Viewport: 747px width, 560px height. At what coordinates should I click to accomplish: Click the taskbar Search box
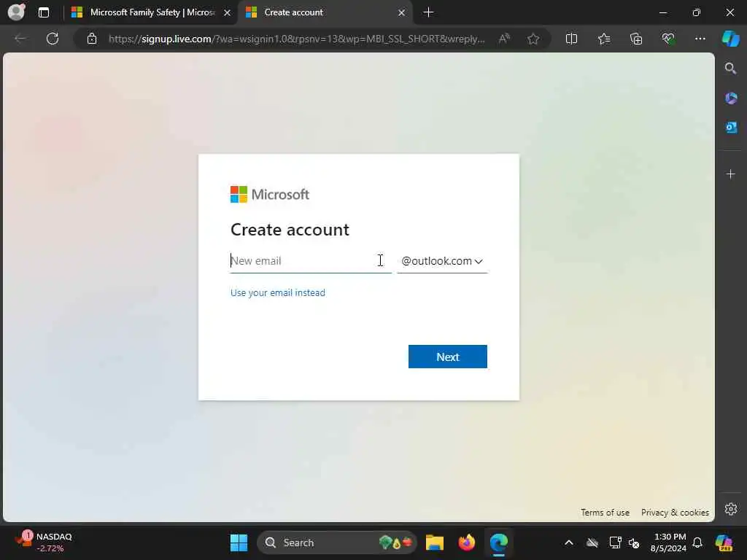[x=337, y=542]
